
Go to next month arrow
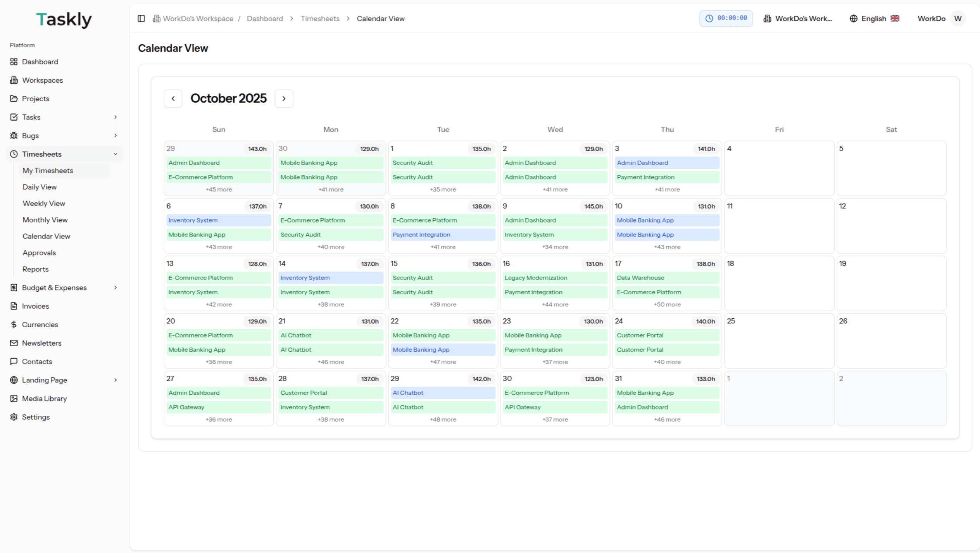tap(284, 99)
